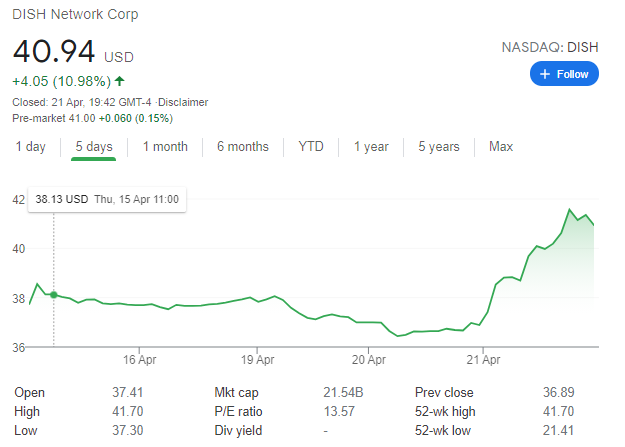
Task: Click the 21 Apr axis label
Action: pos(483,360)
